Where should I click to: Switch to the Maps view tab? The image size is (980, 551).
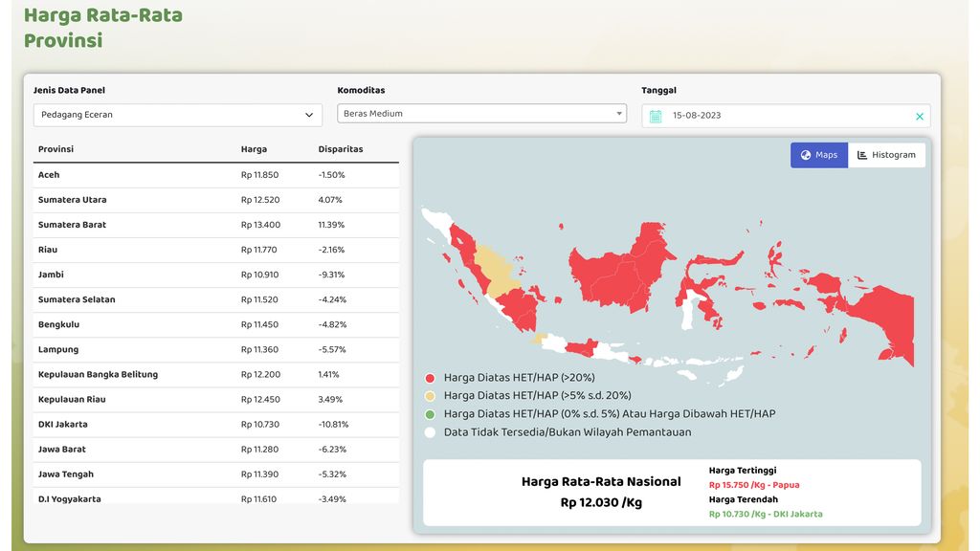coord(819,155)
